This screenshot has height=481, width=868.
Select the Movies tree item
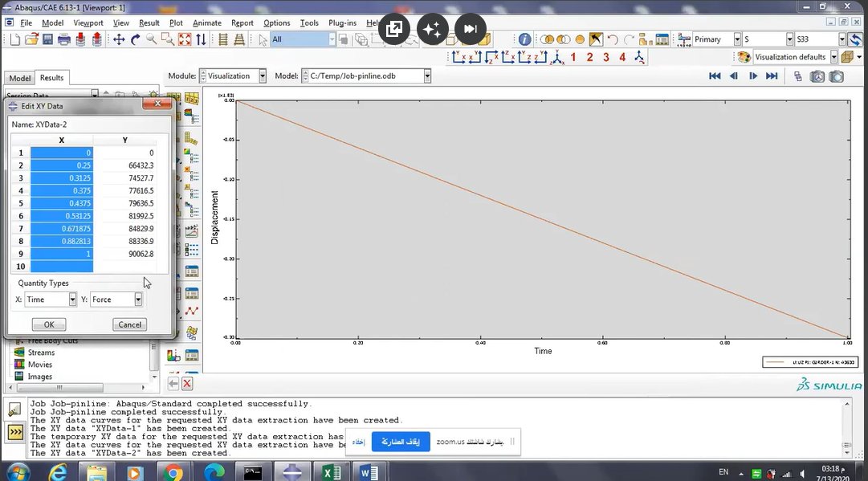(x=40, y=365)
